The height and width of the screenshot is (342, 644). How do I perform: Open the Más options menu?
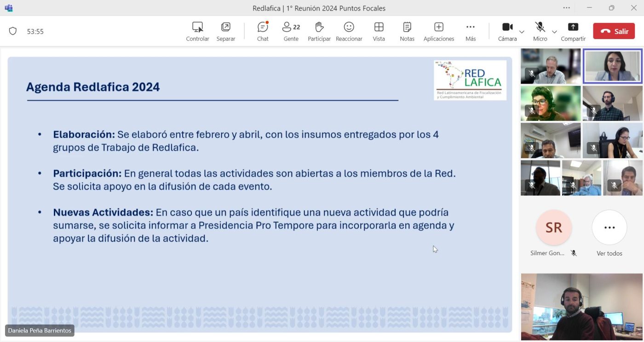tap(470, 31)
